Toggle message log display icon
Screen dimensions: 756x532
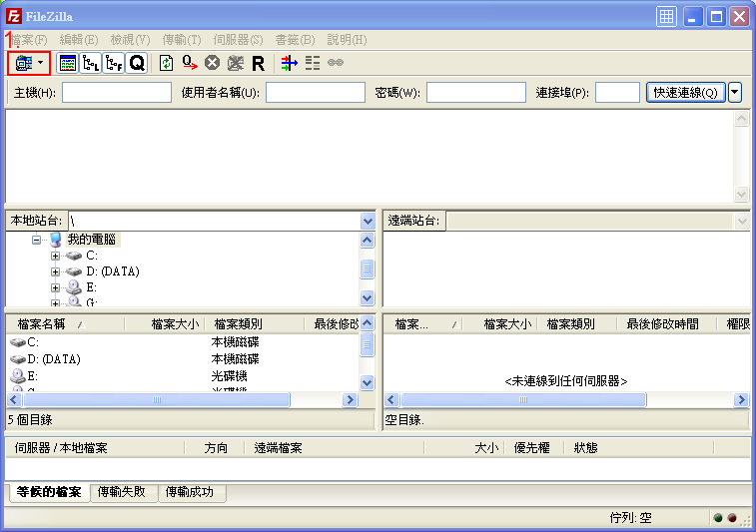point(68,63)
